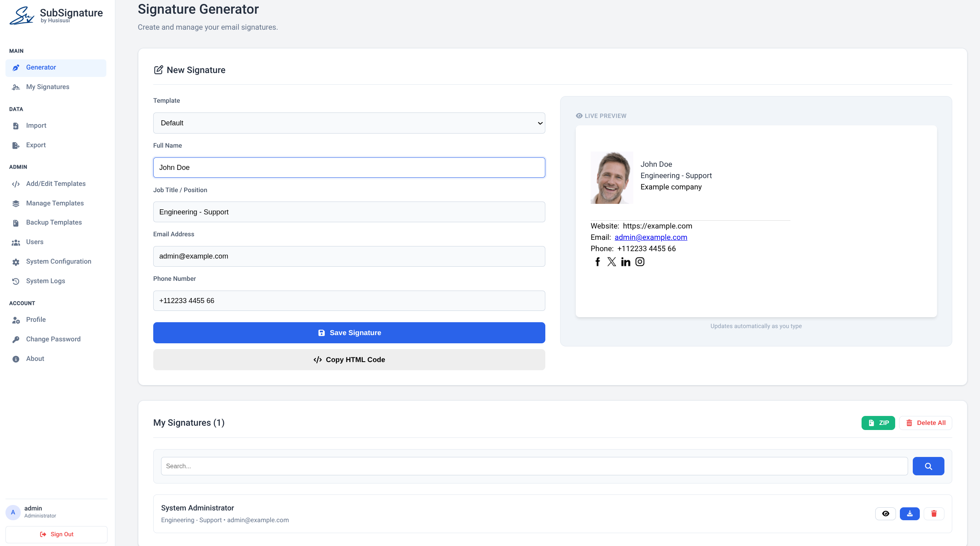
Task: Click inside the Search signatures field
Action: coord(391,466)
